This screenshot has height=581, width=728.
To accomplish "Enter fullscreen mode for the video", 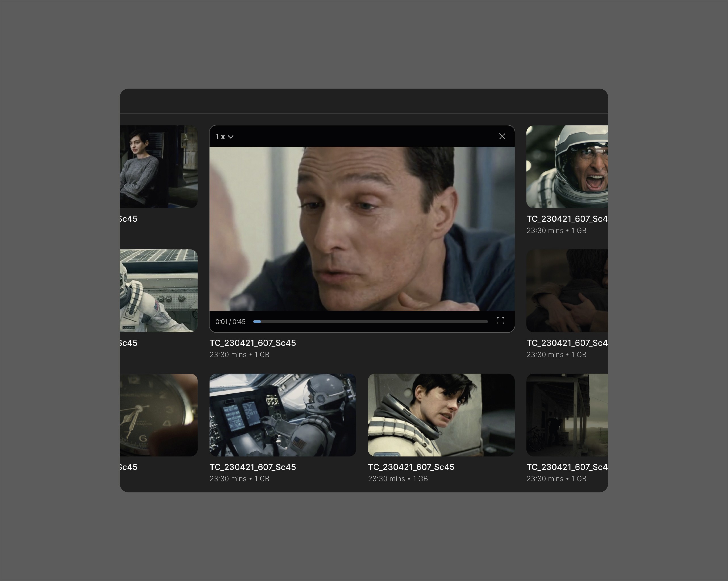I will coord(500,321).
